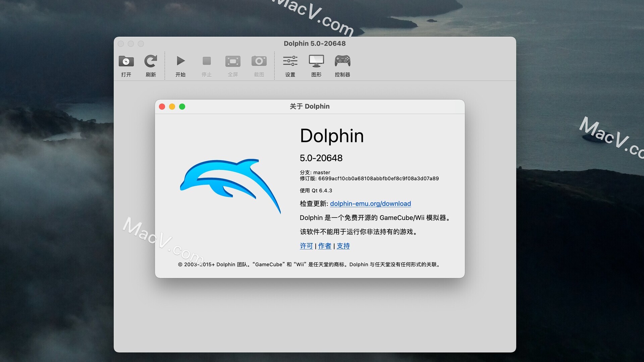Click the version text 5.0-20648 in the dialog
Image resolution: width=644 pixels, height=362 pixels.
click(x=321, y=158)
